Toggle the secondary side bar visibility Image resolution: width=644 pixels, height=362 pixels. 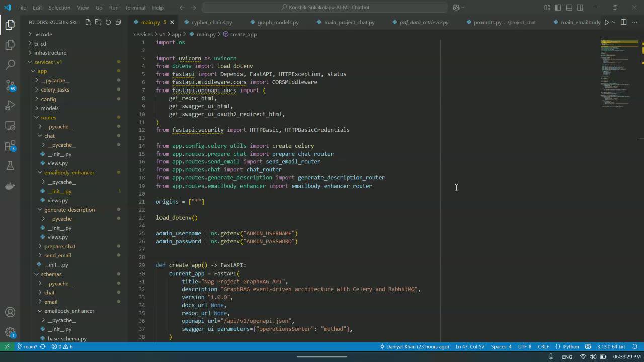(x=580, y=8)
